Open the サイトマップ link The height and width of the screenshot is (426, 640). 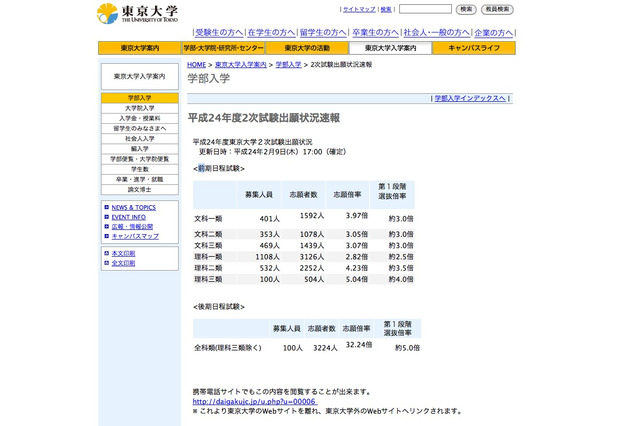click(359, 9)
